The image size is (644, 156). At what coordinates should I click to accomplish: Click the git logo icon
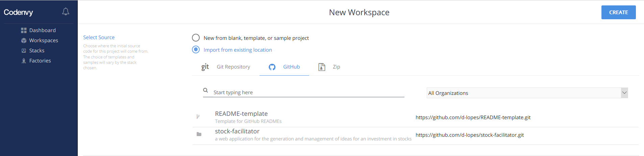coord(205,67)
